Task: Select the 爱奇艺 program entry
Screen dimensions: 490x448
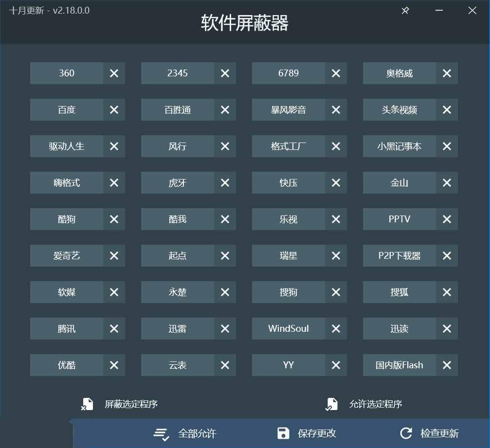Action: [66, 255]
